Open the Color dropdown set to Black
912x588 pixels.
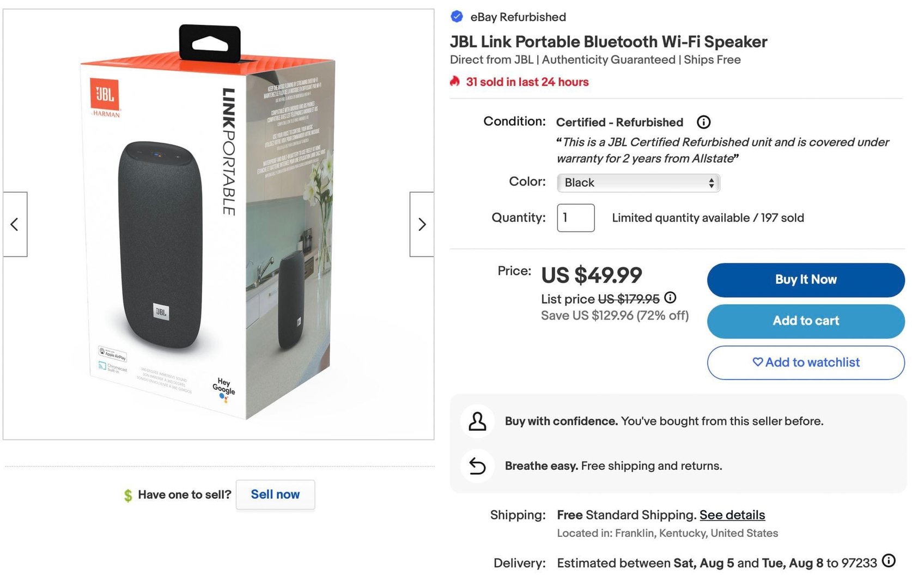[x=638, y=183]
